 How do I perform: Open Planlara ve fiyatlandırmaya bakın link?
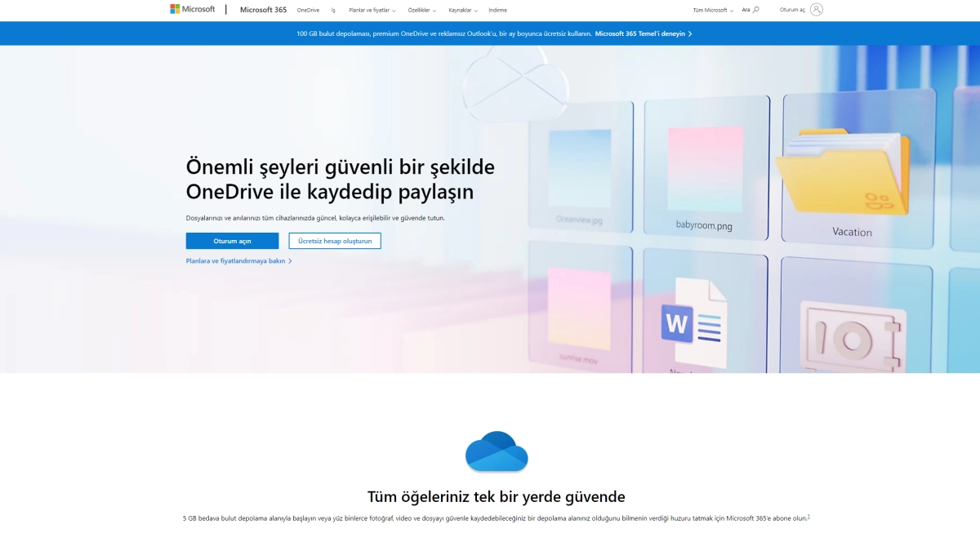coord(237,260)
